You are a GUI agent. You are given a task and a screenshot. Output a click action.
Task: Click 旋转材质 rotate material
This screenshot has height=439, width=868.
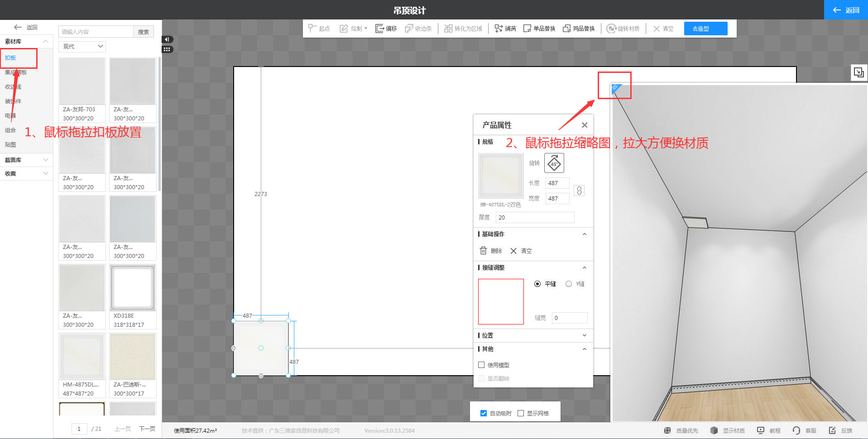click(x=623, y=29)
